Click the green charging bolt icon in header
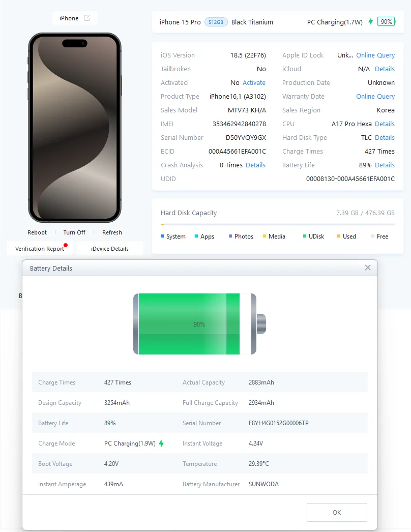The image size is (411, 532). (x=371, y=22)
